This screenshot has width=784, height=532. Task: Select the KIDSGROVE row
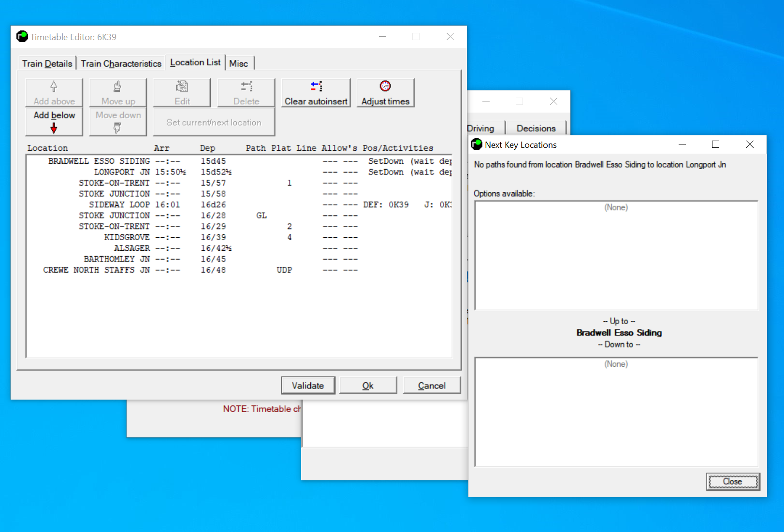pyautogui.click(x=239, y=237)
